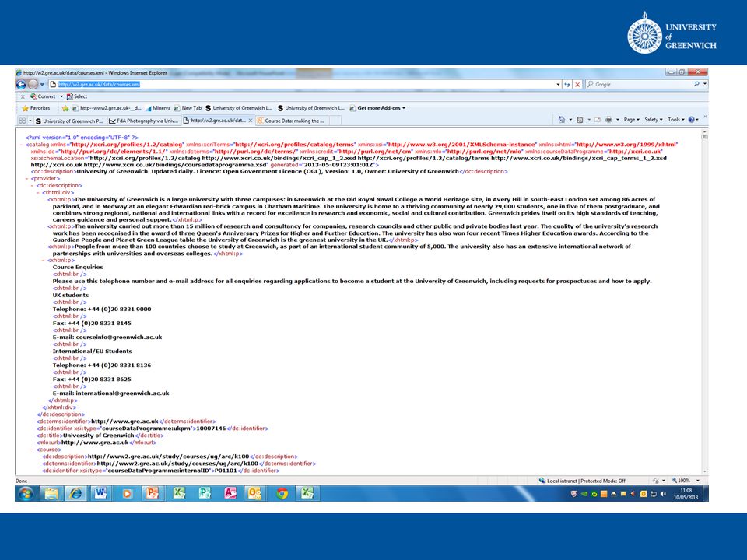Open Google Chrome from the taskbar
The height and width of the screenshot is (560, 747).
click(282, 493)
